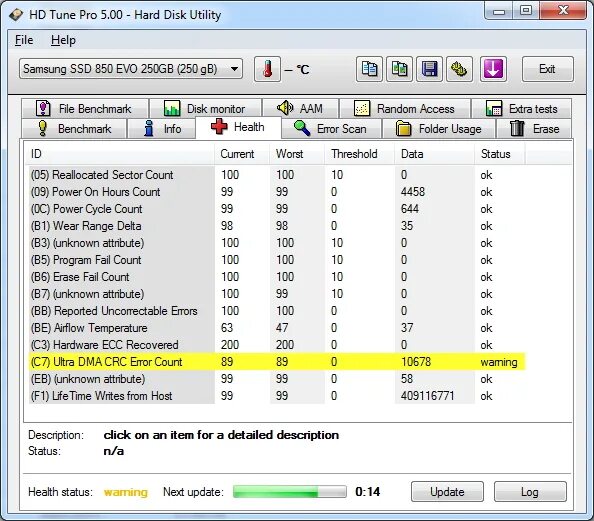
Task: Switch to Disk monitor tab
Action: [x=205, y=108]
